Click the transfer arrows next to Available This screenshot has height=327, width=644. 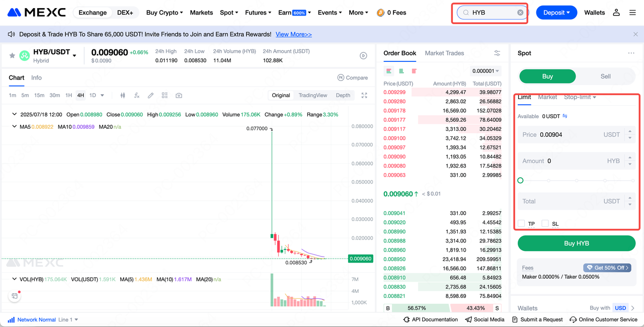tap(565, 116)
